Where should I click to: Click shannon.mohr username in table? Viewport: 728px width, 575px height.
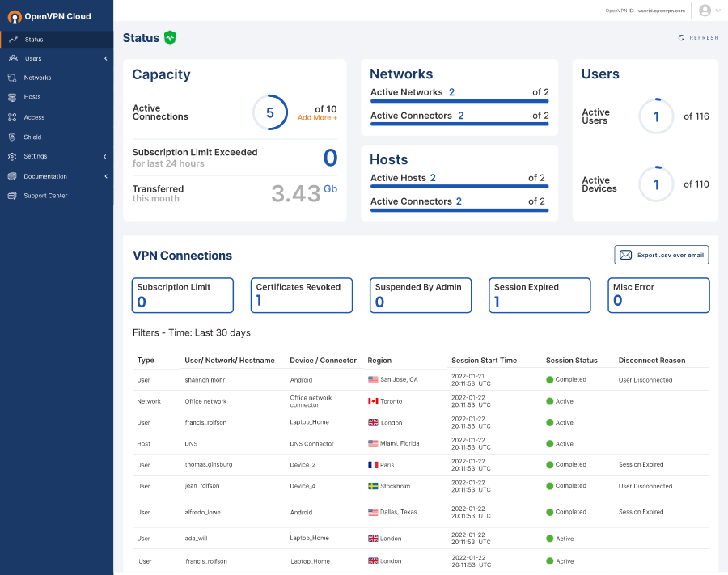[x=205, y=379]
